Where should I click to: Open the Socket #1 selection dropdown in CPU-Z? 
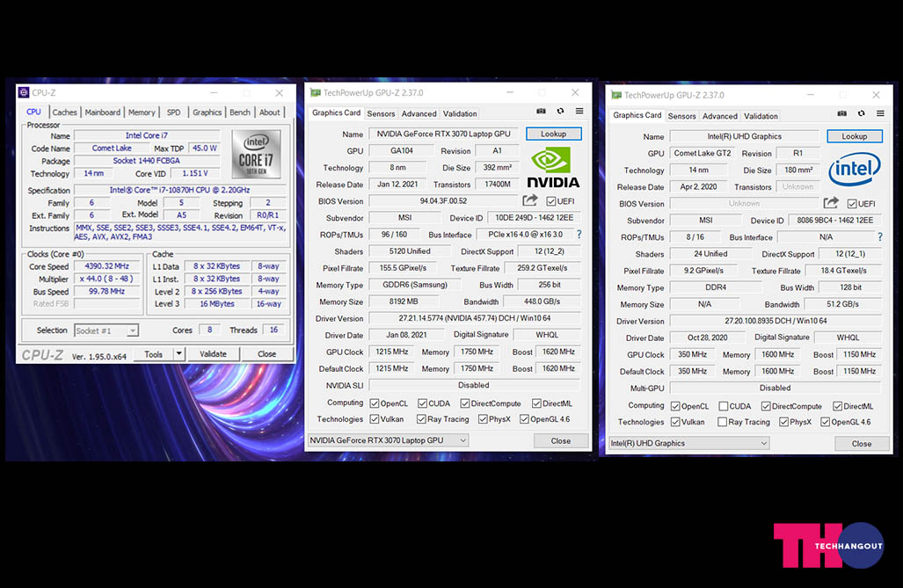pos(106,330)
